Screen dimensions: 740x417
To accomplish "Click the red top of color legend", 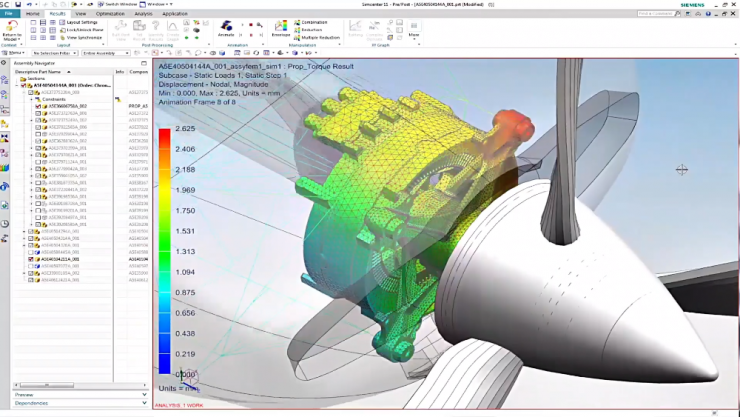I will pyautogui.click(x=164, y=132).
